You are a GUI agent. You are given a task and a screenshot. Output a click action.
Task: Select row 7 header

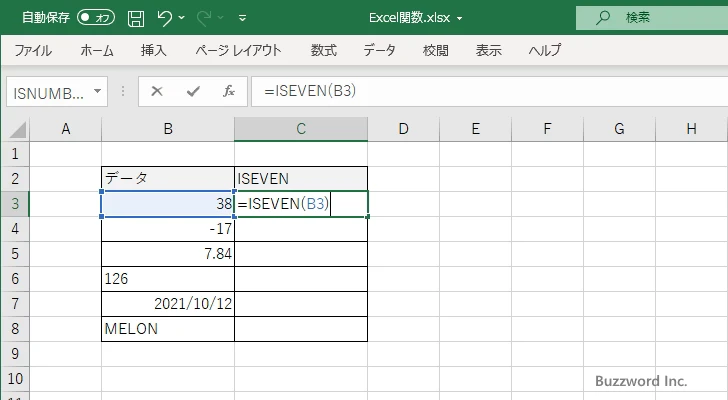[x=15, y=304]
